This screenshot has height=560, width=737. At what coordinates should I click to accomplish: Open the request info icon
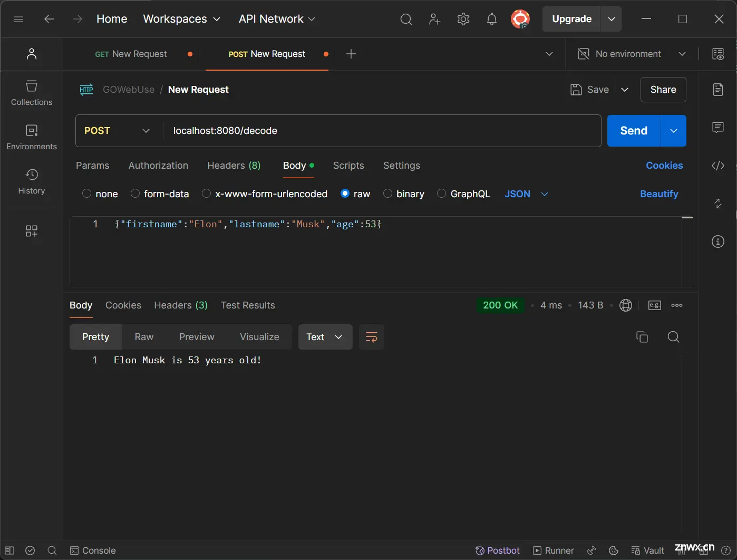coord(718,242)
